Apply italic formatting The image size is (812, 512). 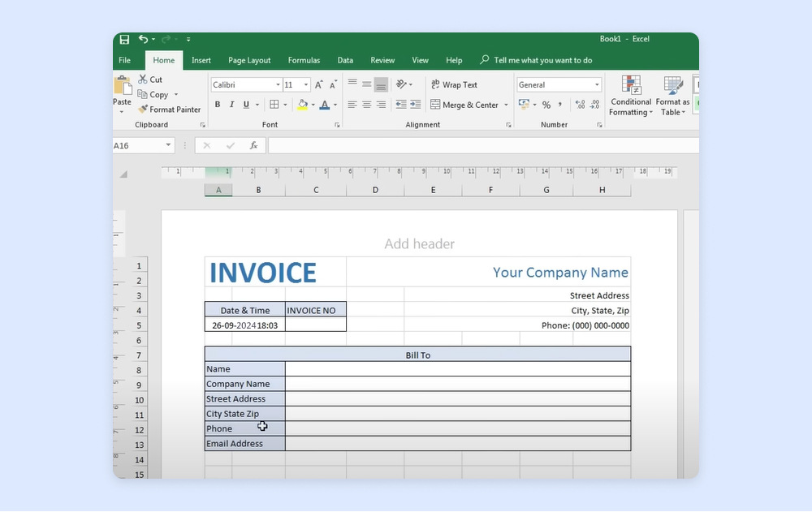pyautogui.click(x=231, y=104)
